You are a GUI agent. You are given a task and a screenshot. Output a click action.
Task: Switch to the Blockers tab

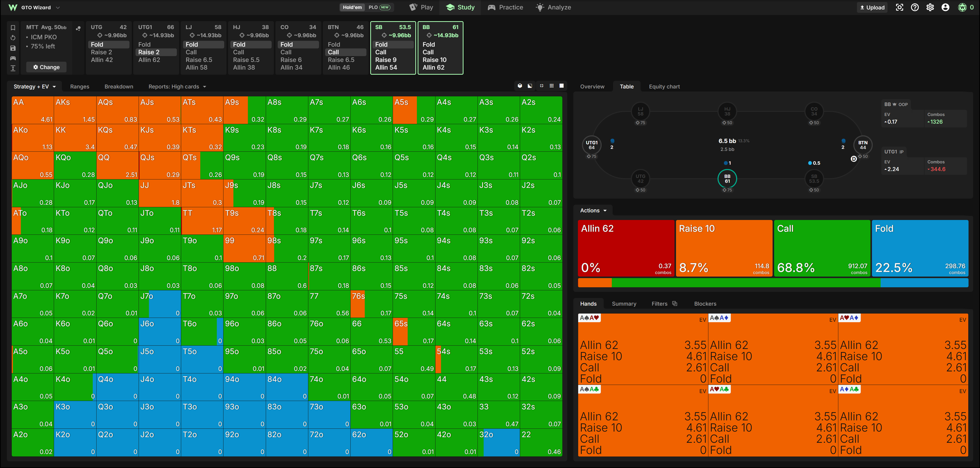tap(705, 304)
